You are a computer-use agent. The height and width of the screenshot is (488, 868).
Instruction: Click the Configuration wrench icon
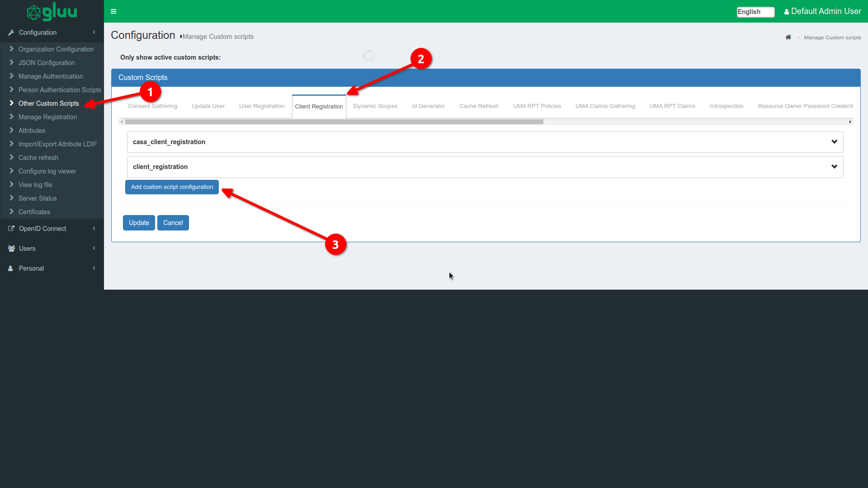point(11,33)
